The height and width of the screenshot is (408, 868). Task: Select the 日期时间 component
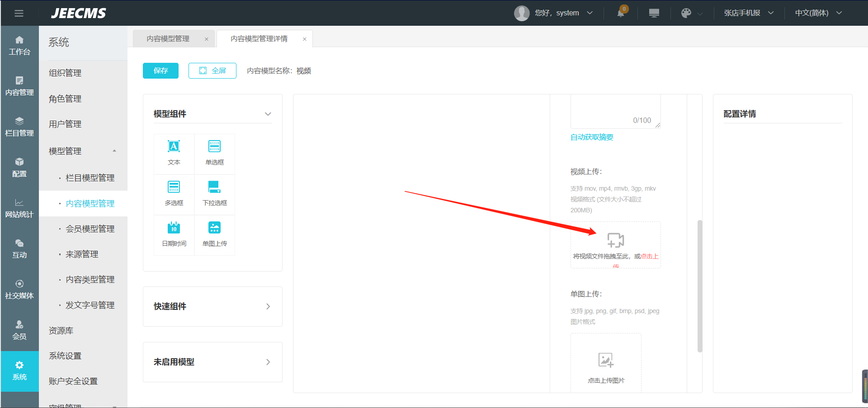[174, 235]
